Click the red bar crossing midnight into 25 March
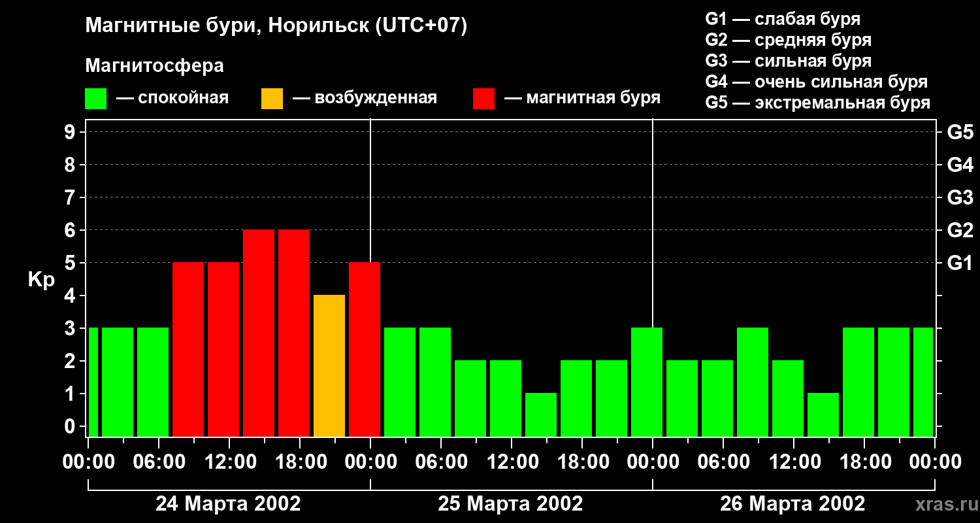Viewport: 980px width, 523px height. (x=365, y=349)
